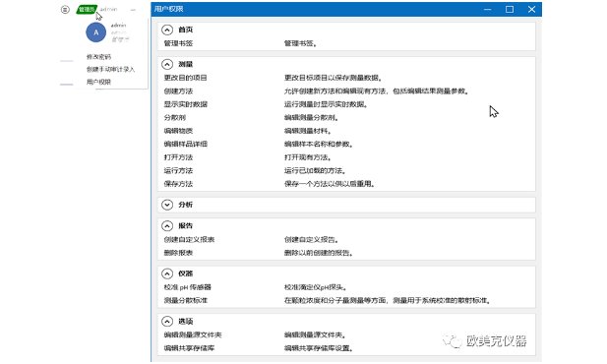The image size is (607, 364).
Task: Collapse the 报告 section
Action: click(x=167, y=225)
